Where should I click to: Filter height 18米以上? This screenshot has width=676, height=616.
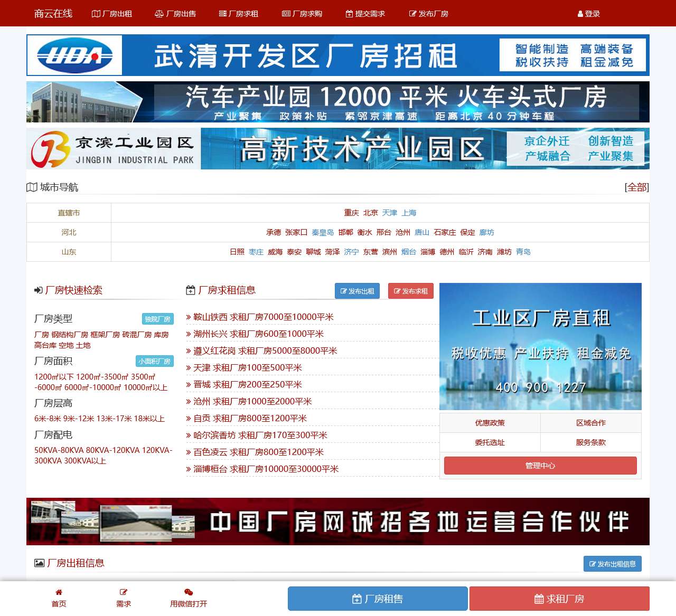(149, 419)
